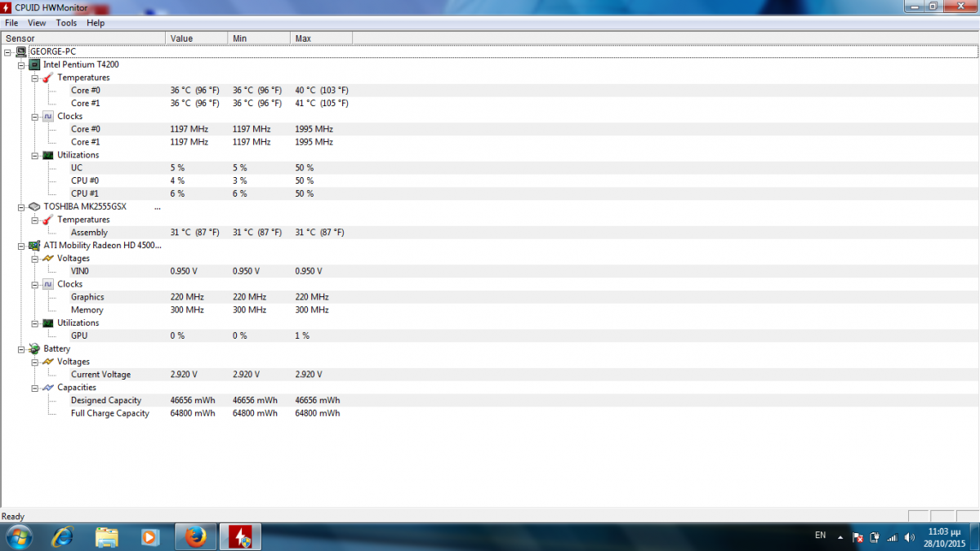Click the clock icon beside the CPU Clocks node
Image resolution: width=980 pixels, height=551 pixels.
[x=48, y=116]
